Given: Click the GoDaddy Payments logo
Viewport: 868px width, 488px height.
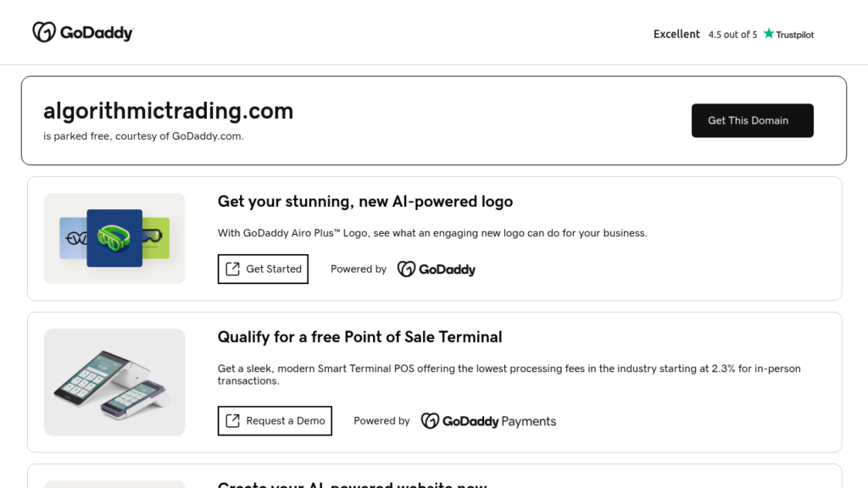Looking at the screenshot, I should [x=488, y=420].
